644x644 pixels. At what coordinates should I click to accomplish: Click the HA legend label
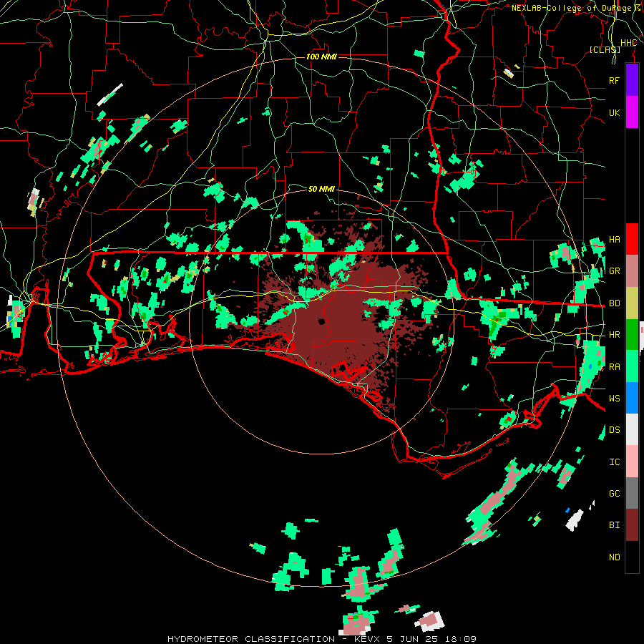(614, 239)
